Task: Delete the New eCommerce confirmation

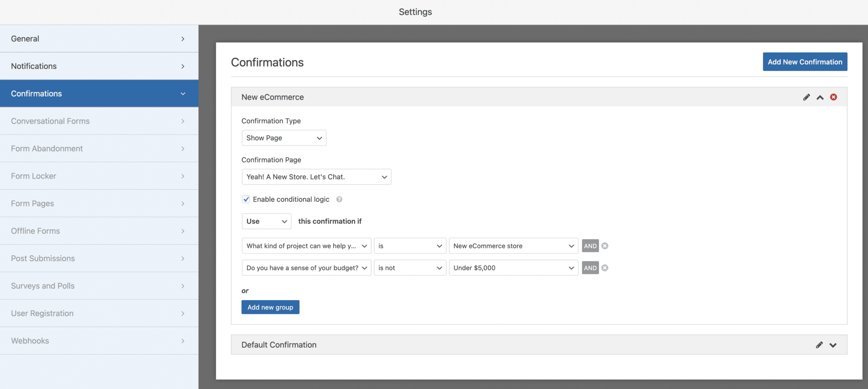Action: [x=833, y=97]
